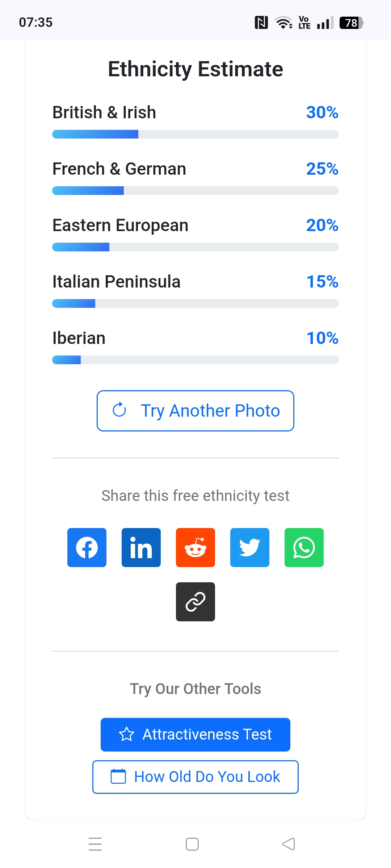Click the Ethnicity Estimate heading
This screenshot has width=391, height=868.
195,69
